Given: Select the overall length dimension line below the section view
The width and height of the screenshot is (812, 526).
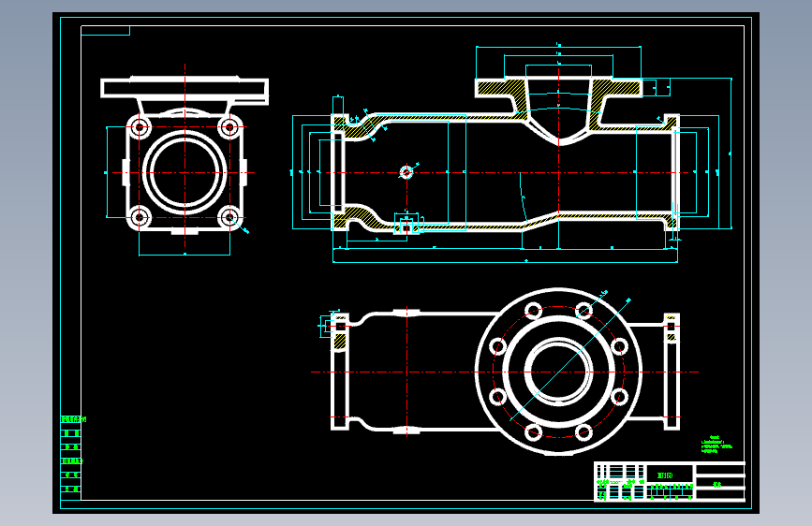Looking at the screenshot, I should click(x=505, y=262).
